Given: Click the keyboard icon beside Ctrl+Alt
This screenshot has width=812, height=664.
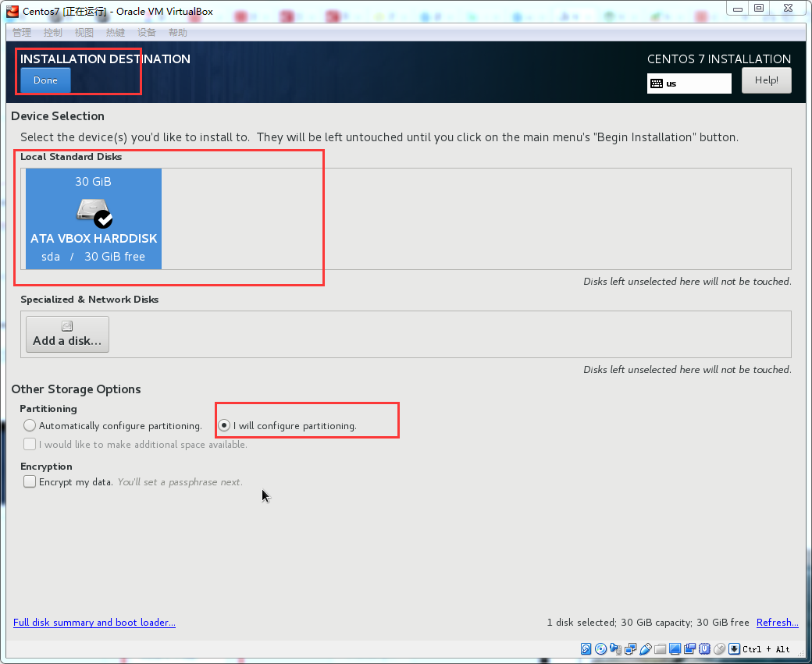Looking at the screenshot, I should (734, 649).
